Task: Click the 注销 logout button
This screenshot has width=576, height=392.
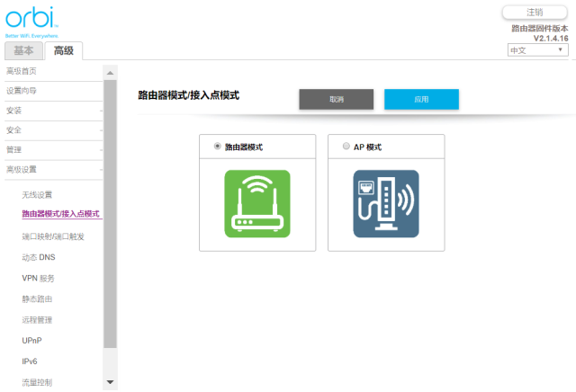Action: pos(535,12)
